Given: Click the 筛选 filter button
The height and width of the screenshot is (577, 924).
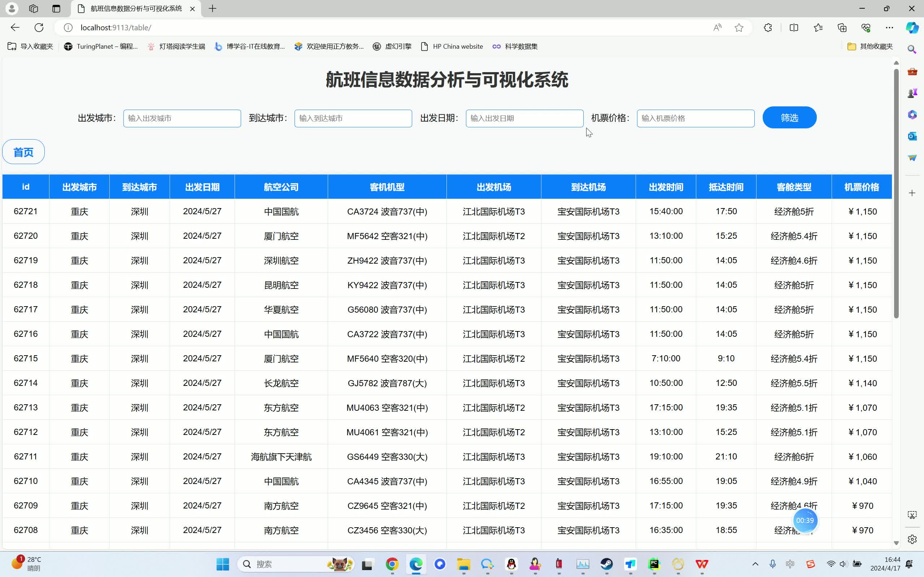Looking at the screenshot, I should [789, 118].
